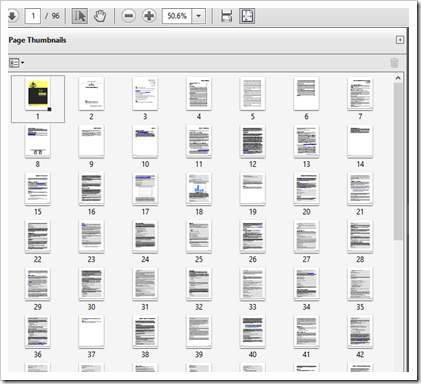This screenshot has width=421, height=384.
Task: Select page 17 thumbnail with table
Action: (145, 189)
